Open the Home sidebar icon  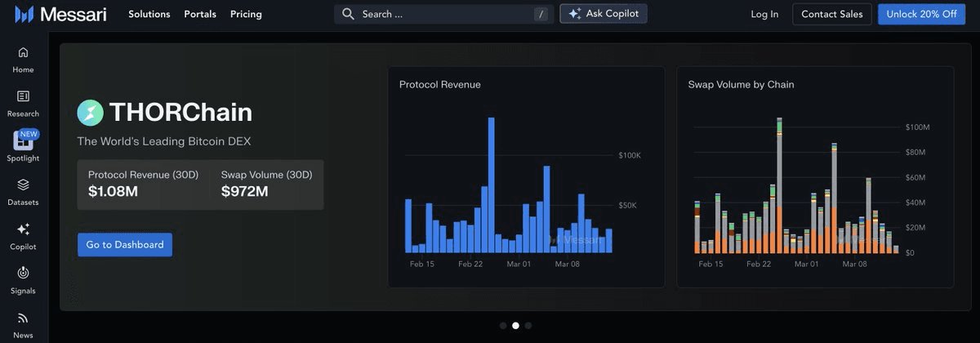[x=23, y=53]
